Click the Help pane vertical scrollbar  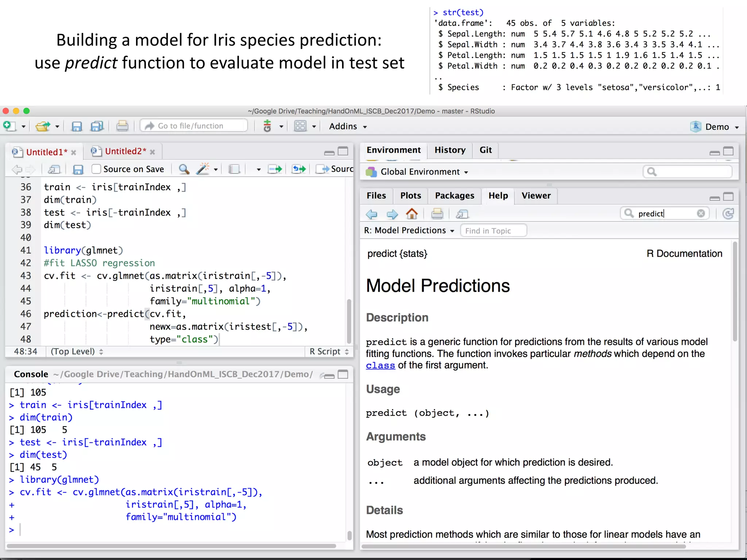coord(735,292)
